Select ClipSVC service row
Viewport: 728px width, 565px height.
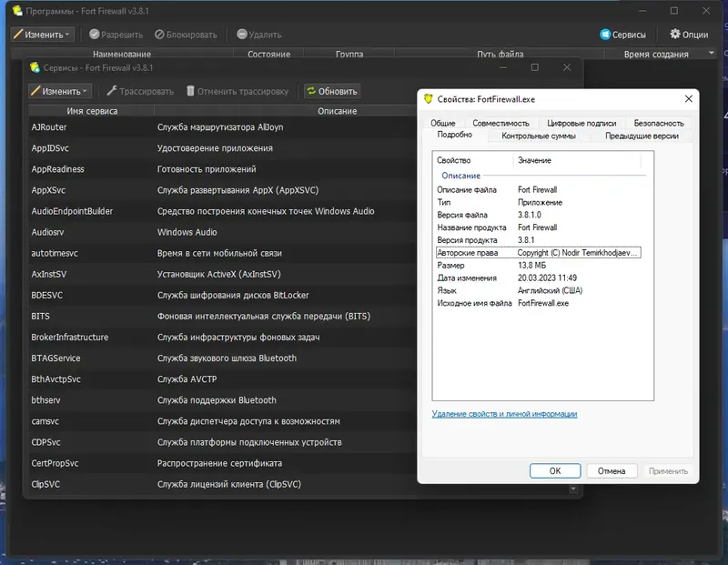pyautogui.click(x=222, y=484)
